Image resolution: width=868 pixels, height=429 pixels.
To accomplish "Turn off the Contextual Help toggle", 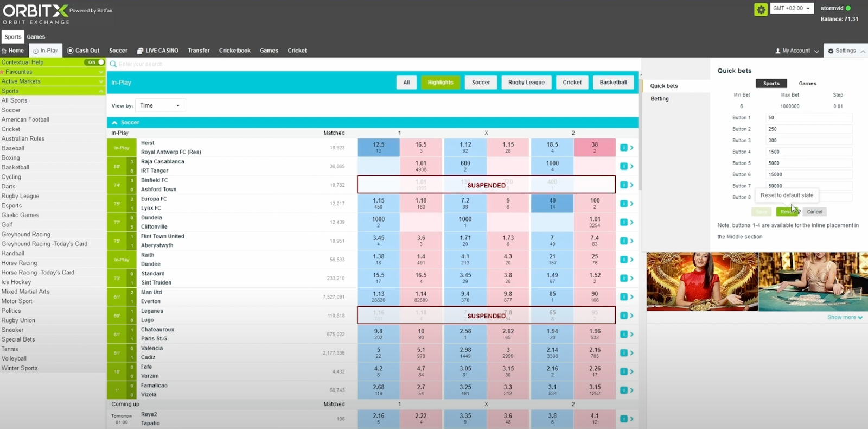I will [x=94, y=62].
